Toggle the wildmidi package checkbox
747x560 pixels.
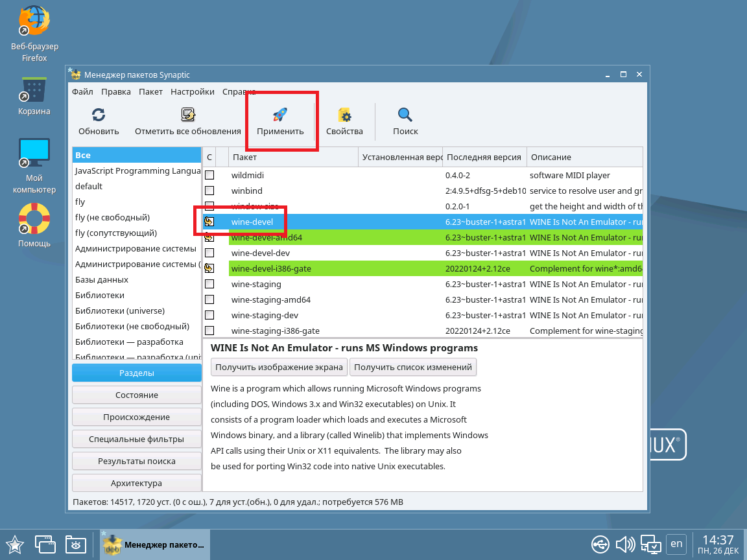click(209, 175)
